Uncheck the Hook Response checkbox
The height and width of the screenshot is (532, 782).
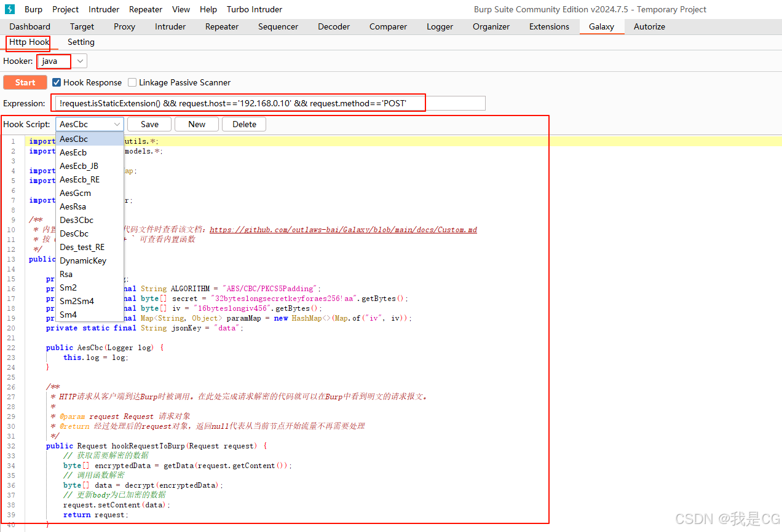[57, 82]
